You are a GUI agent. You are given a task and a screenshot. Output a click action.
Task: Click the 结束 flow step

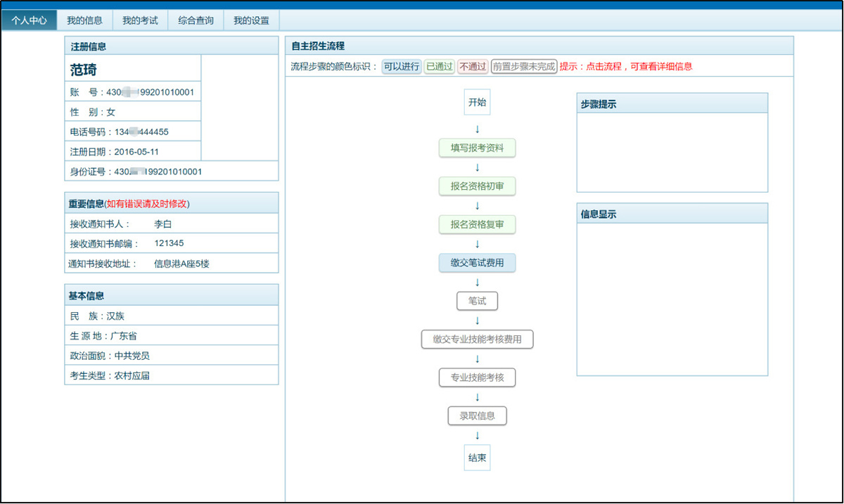[477, 458]
